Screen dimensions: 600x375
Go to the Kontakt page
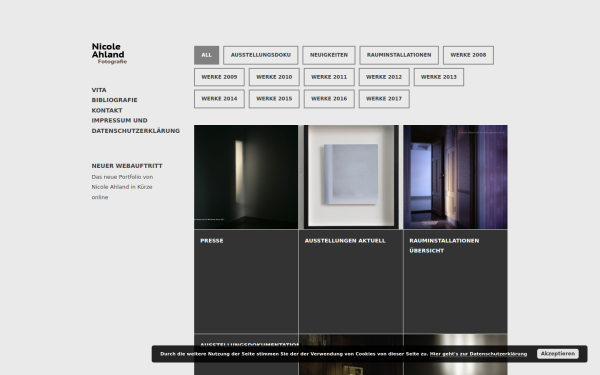coord(107,110)
